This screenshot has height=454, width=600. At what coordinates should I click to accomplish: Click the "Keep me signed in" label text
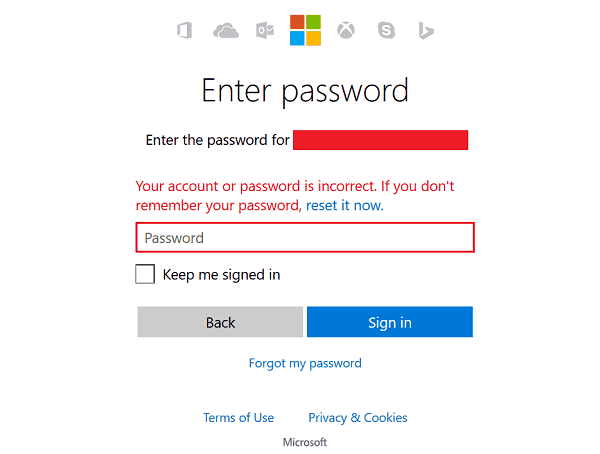[221, 275]
